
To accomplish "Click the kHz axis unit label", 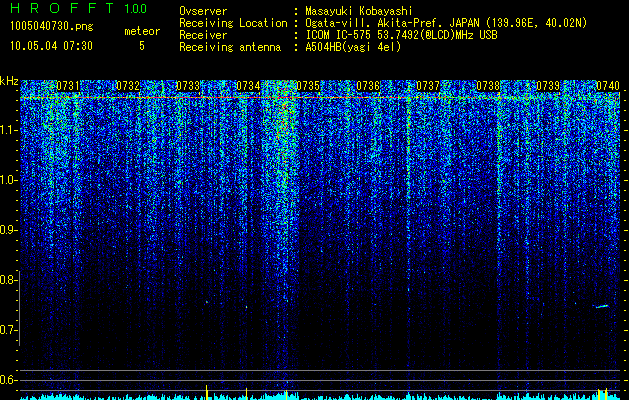I will pyautogui.click(x=9, y=81).
